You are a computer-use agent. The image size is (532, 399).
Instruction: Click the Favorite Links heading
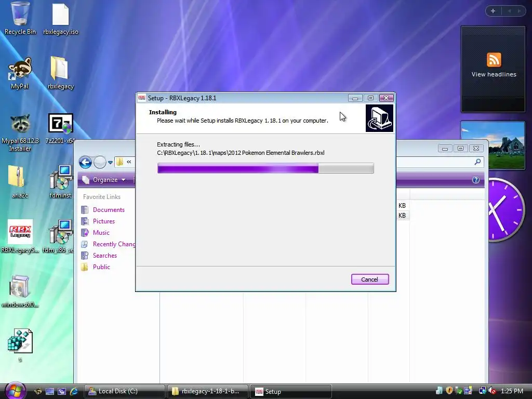[x=102, y=197]
